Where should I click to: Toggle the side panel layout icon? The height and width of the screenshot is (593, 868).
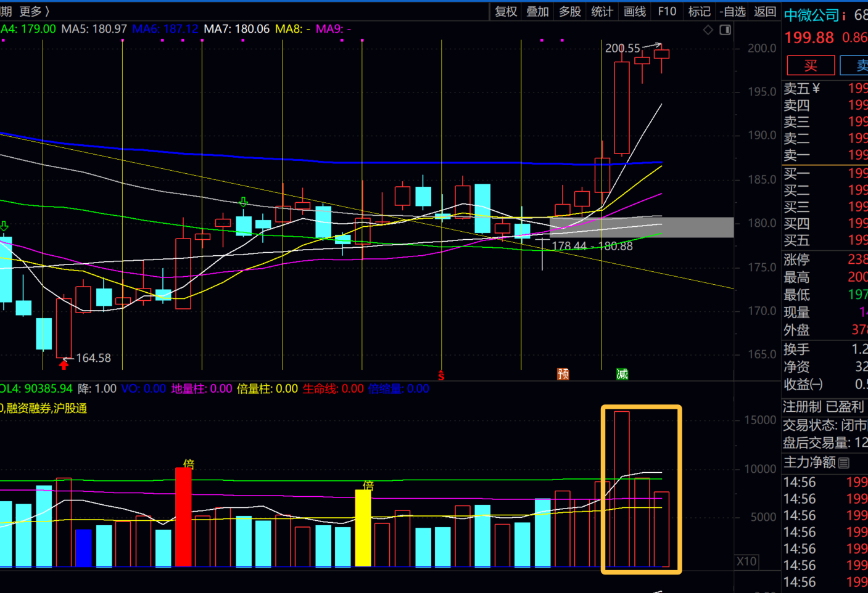coord(725,30)
